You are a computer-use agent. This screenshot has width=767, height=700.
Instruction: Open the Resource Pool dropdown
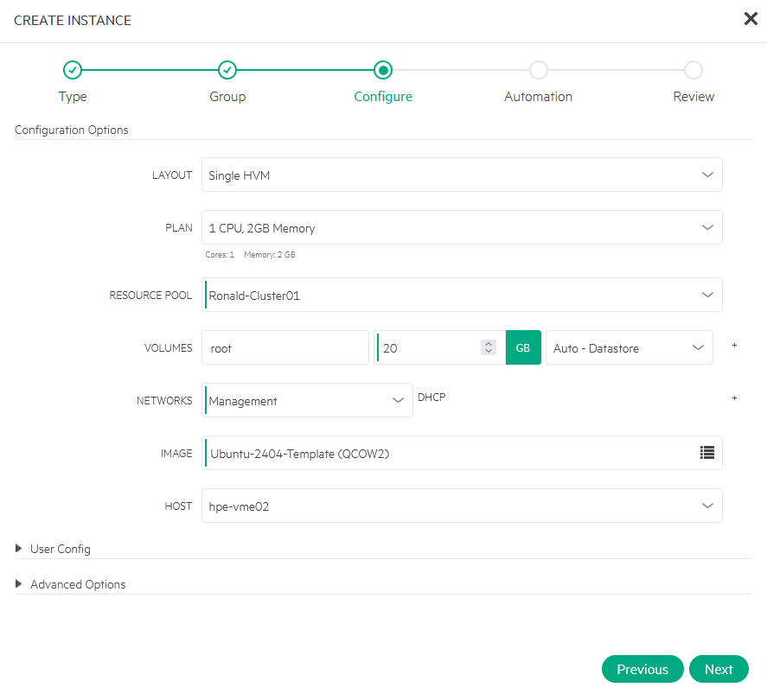click(x=461, y=295)
